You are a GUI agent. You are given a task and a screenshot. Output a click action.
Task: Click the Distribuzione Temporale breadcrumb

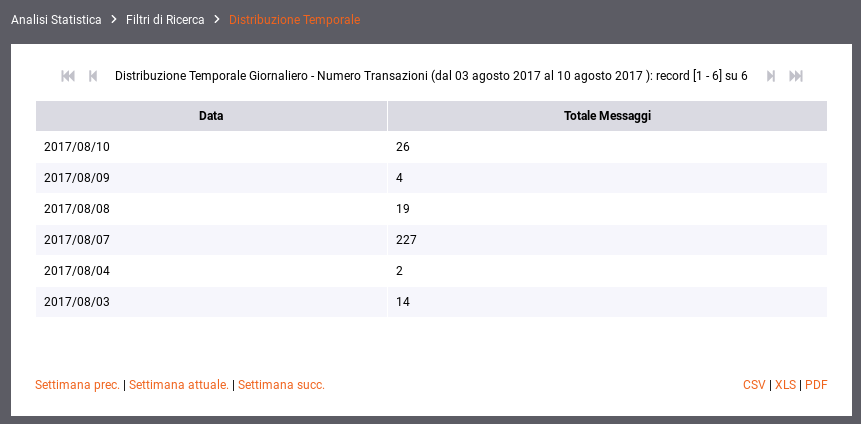click(x=294, y=20)
